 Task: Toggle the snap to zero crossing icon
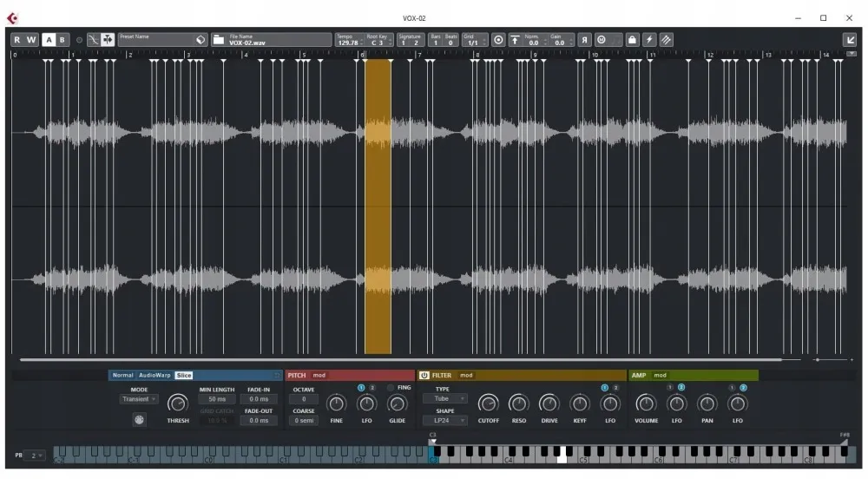[93, 40]
